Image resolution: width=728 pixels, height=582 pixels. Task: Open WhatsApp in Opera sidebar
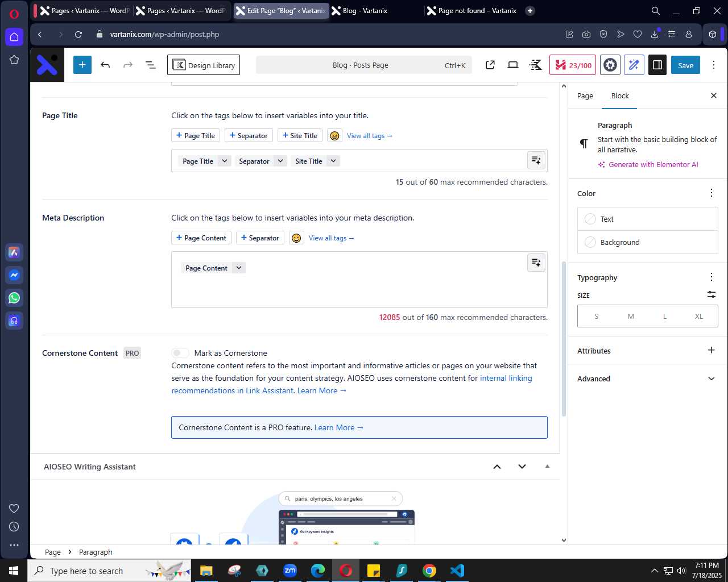[14, 298]
